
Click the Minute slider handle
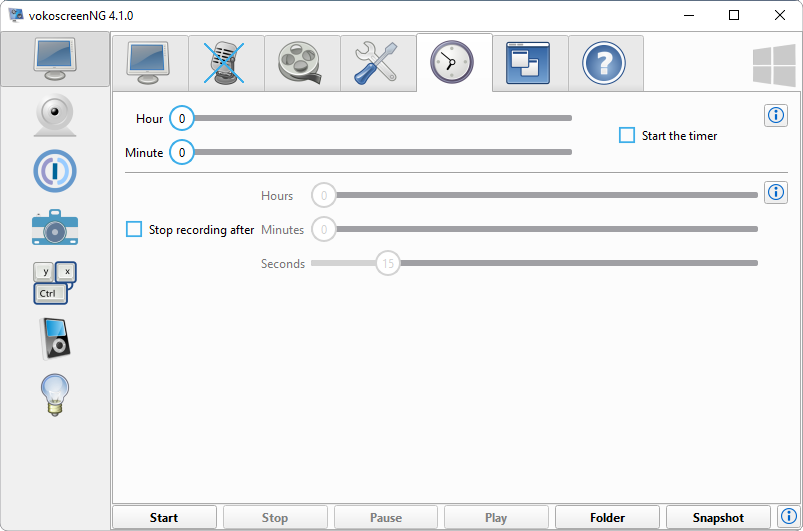coord(181,153)
